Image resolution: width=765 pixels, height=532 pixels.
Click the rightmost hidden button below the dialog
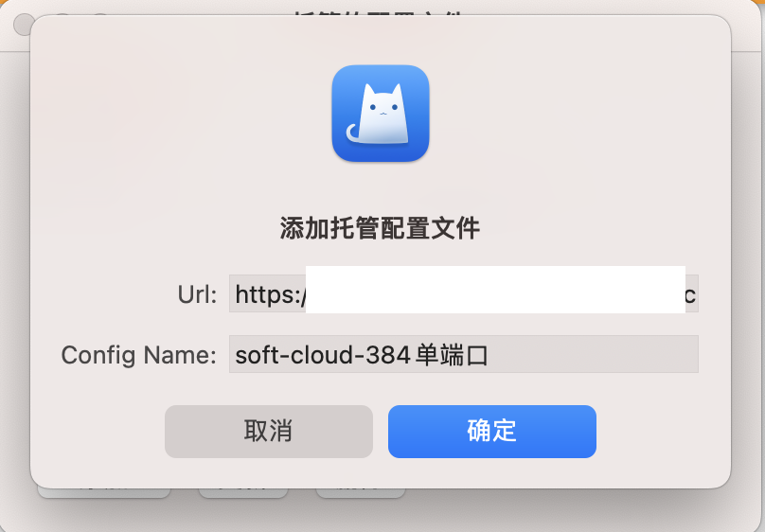tap(361, 492)
